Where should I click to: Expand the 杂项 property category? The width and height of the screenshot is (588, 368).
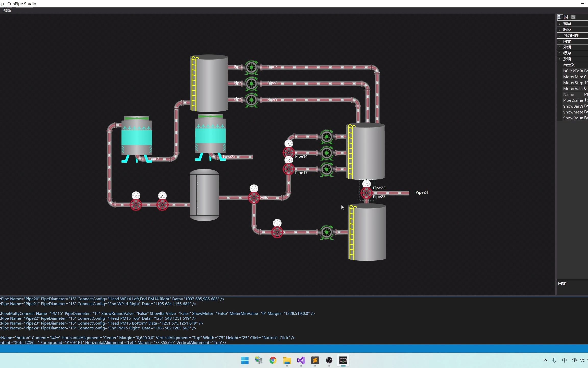coord(560,59)
